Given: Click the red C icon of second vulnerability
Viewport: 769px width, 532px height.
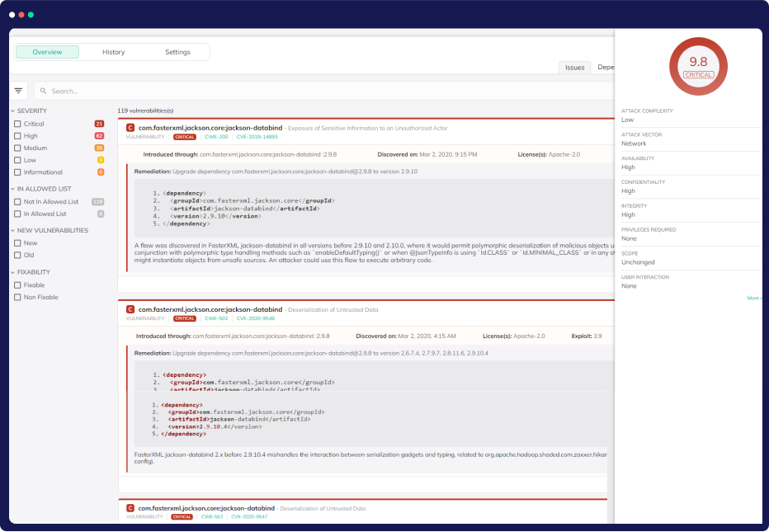Looking at the screenshot, I should pos(130,310).
